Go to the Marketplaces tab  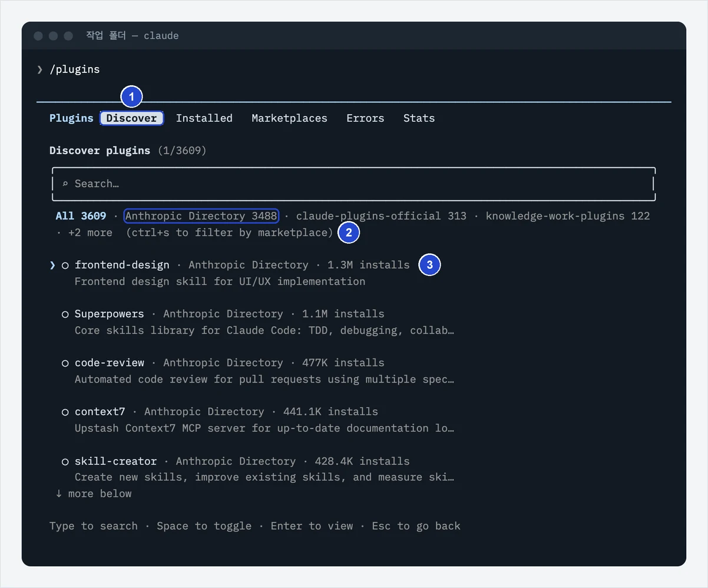(289, 118)
